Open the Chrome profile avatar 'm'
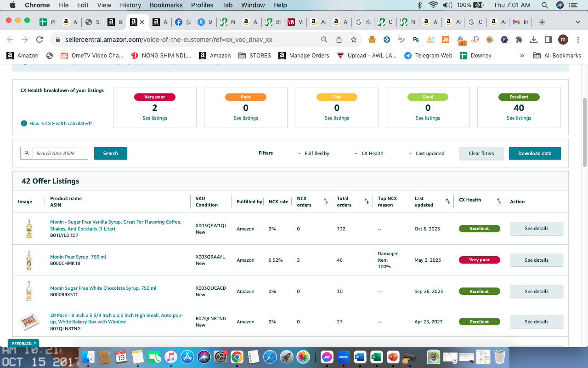This screenshot has height=368, width=588. click(563, 40)
